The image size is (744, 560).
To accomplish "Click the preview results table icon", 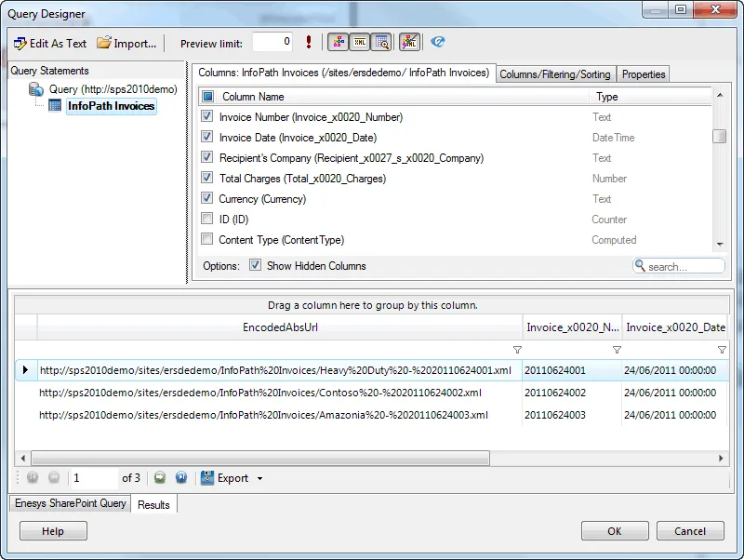I will [381, 42].
